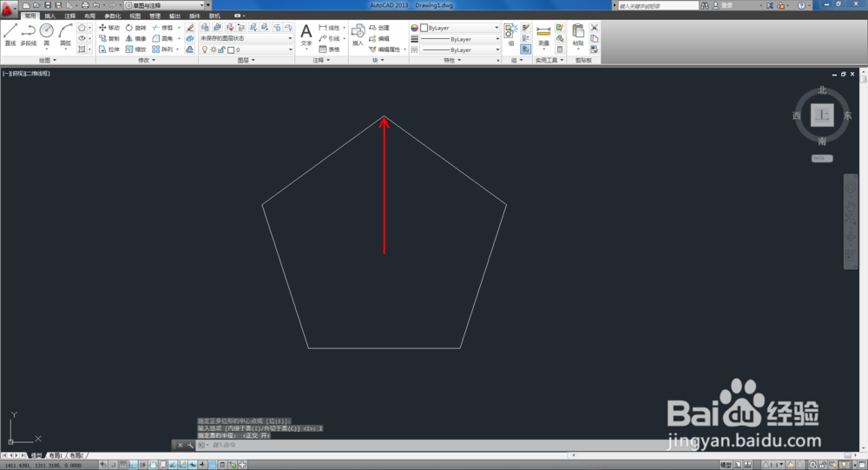Click the Erase icon in Modify panel
Viewport: 868px width, 470px height.
[x=190, y=28]
